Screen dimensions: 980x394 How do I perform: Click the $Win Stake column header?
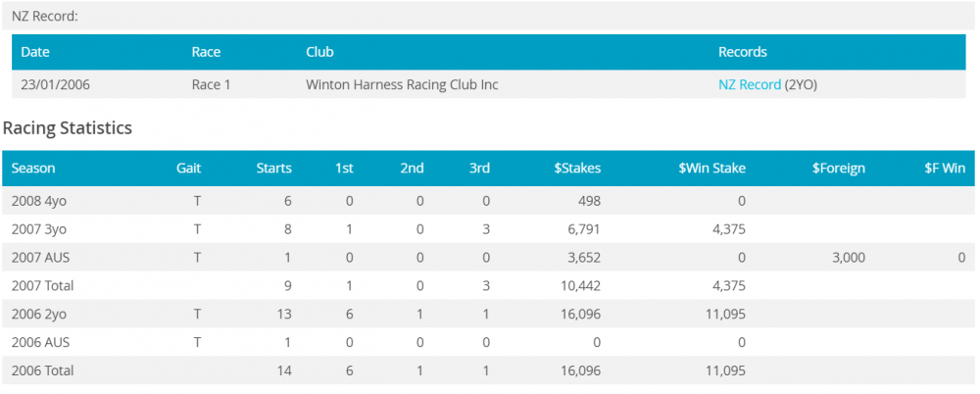[x=711, y=168]
